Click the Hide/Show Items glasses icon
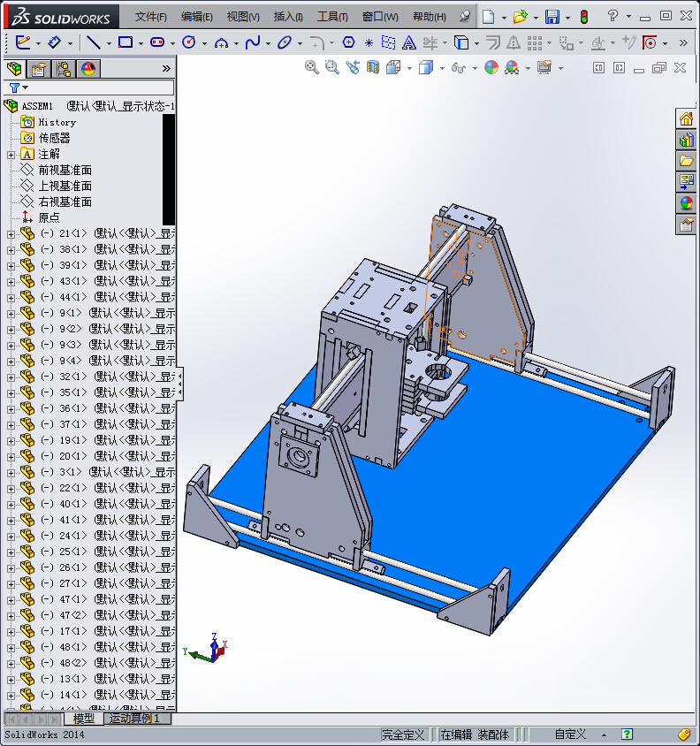The height and width of the screenshot is (746, 700). click(458, 68)
